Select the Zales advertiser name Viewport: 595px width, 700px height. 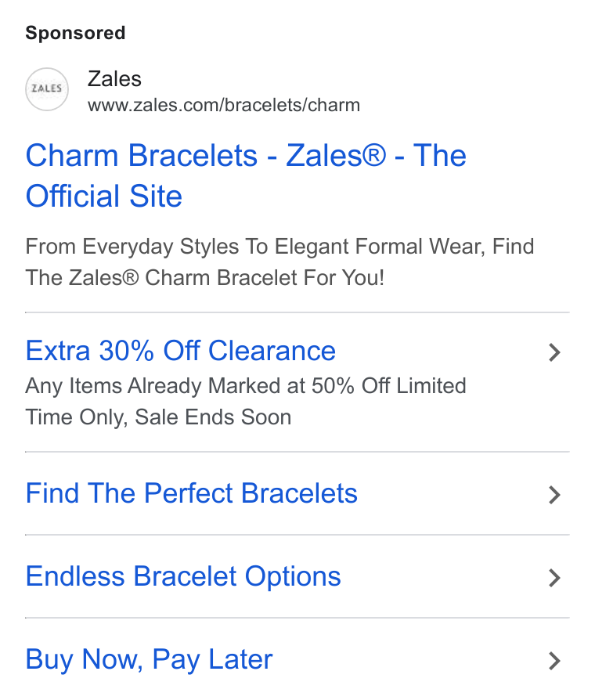114,79
